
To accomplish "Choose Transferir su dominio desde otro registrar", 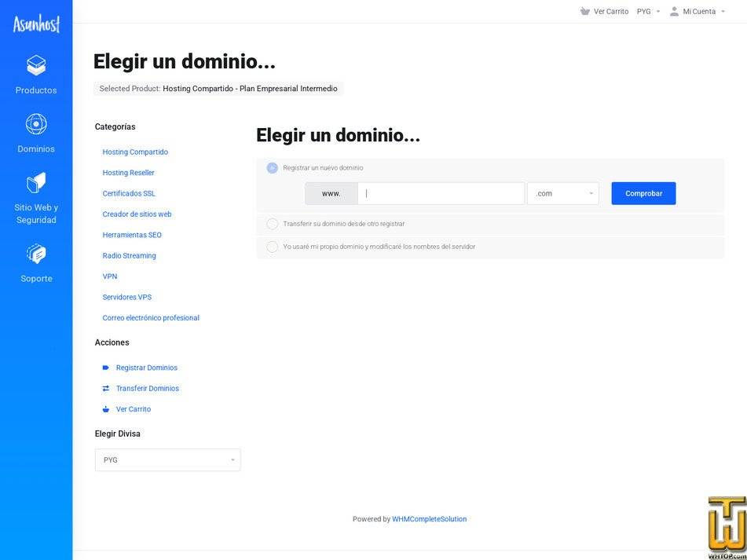I will [272, 224].
